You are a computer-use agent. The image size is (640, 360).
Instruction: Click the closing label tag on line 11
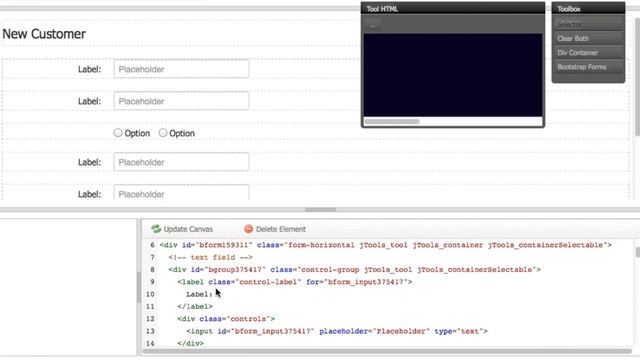click(195, 307)
